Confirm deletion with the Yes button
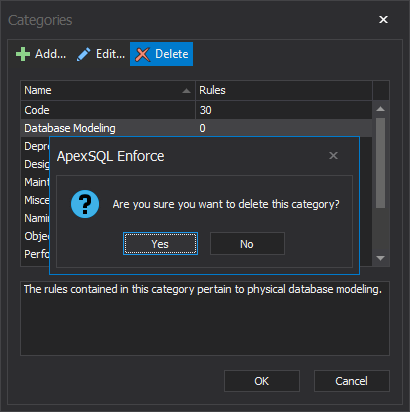Image resolution: width=410 pixels, height=412 pixels. [160, 244]
